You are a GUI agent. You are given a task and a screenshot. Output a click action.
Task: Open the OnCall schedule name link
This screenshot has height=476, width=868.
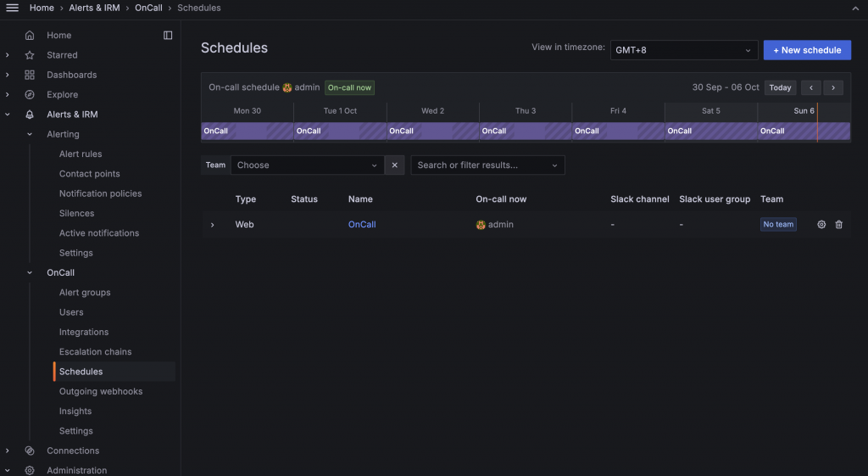[x=362, y=224]
